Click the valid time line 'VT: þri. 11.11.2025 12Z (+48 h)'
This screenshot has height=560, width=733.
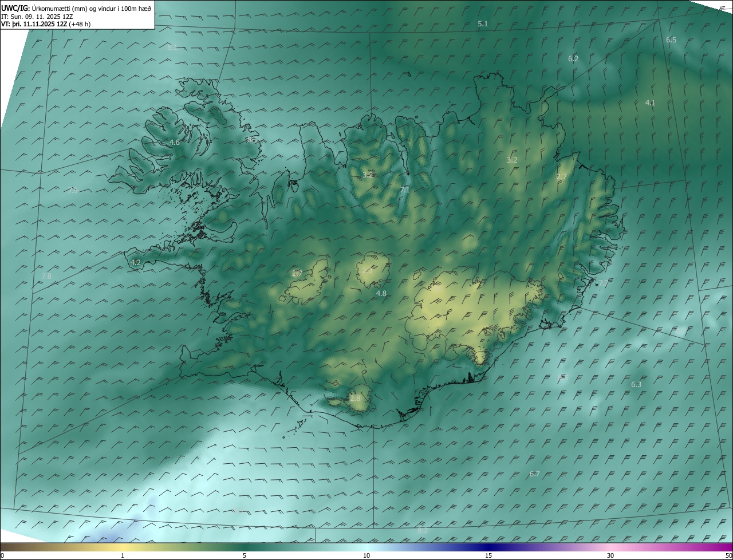click(46, 24)
